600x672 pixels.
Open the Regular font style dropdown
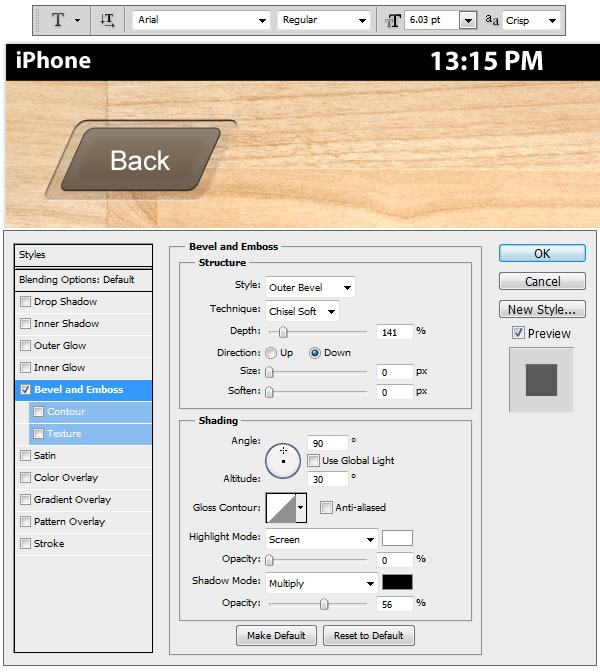point(324,20)
